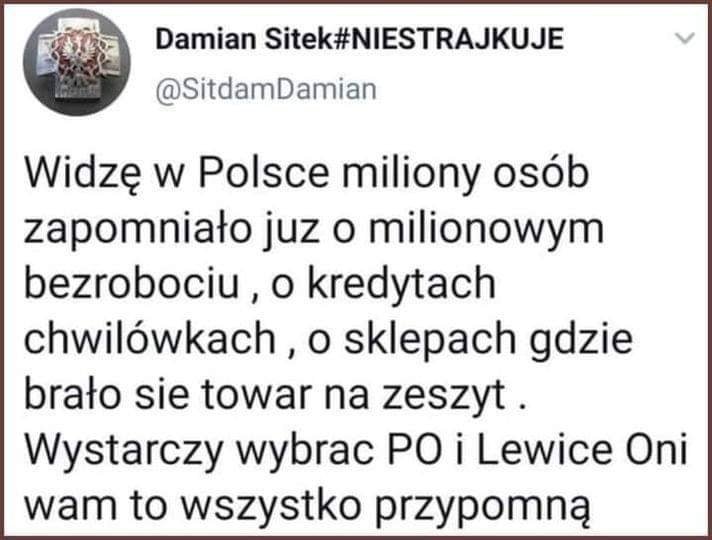Screen dimensions: 712x540
Task: Expand the tweet options chevron
Action: (x=684, y=39)
